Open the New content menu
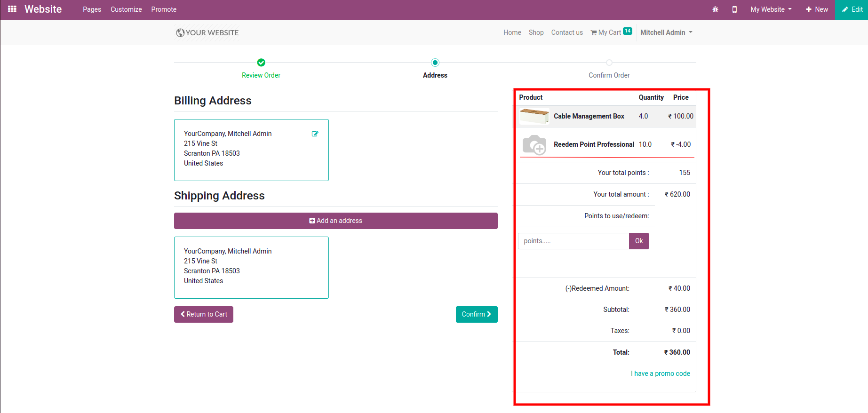This screenshot has width=868, height=413. (x=817, y=9)
